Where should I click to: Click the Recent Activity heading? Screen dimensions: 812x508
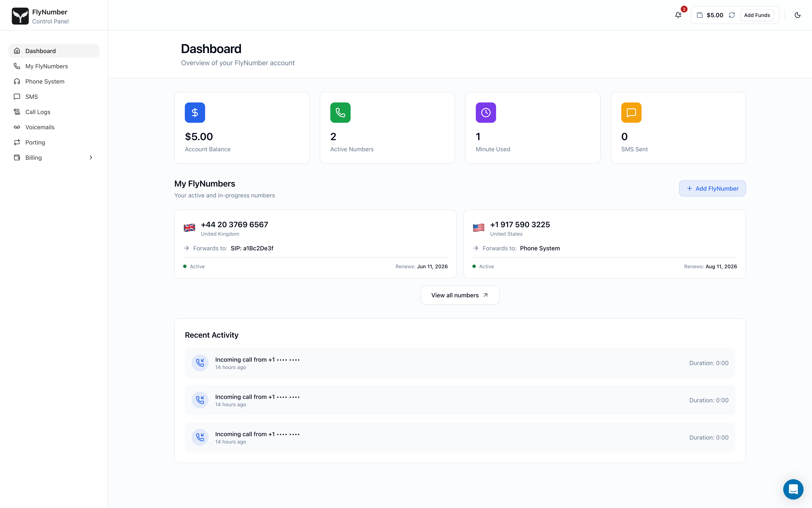212,335
